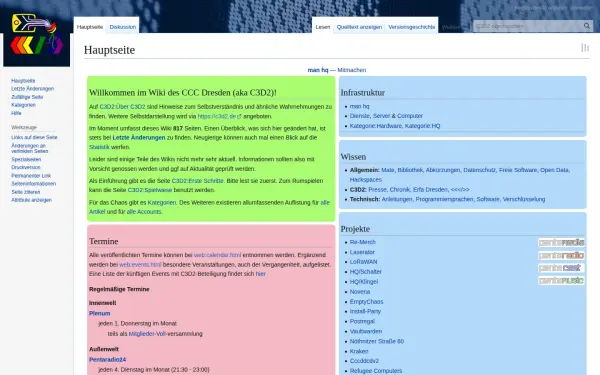Open the Refugee Computers link
This screenshot has height=375, width=600.
click(376, 371)
